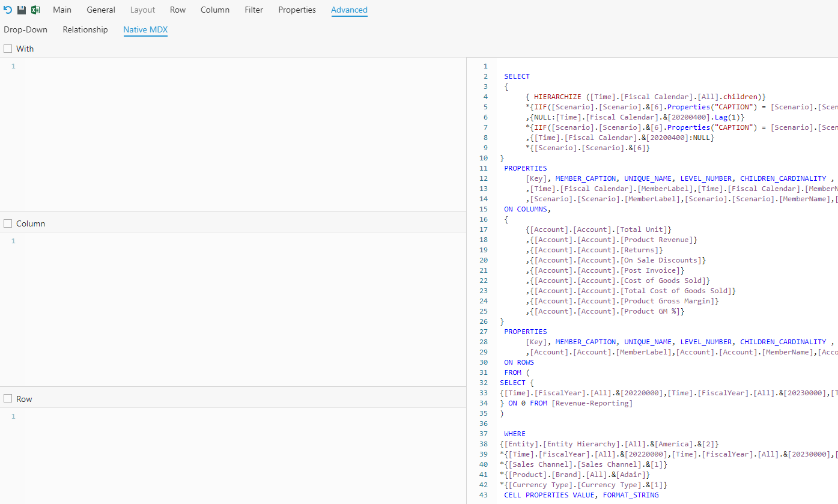The height and width of the screenshot is (504, 838).
Task: Enable the Column section checkbox
Action: (x=8, y=223)
